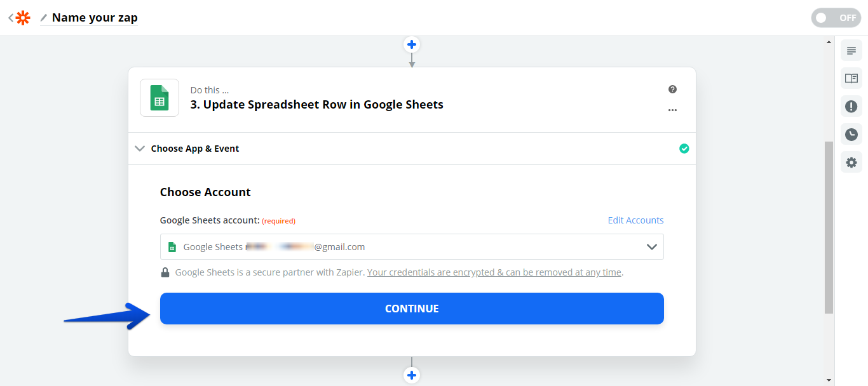Click the pencil icon to rename zap

pos(44,18)
